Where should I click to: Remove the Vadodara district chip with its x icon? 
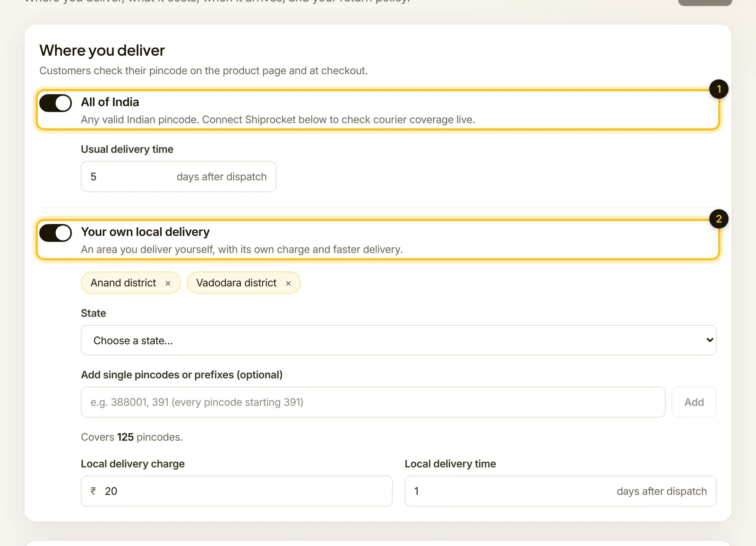(x=288, y=283)
